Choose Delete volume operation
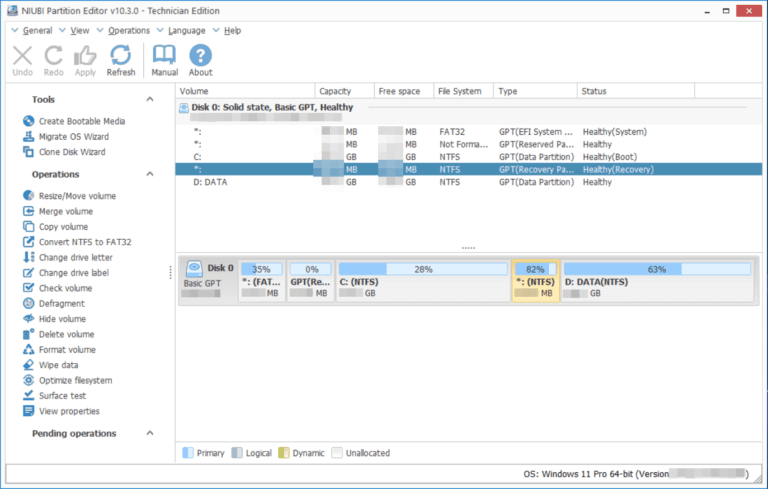This screenshot has width=768, height=489. point(59,334)
